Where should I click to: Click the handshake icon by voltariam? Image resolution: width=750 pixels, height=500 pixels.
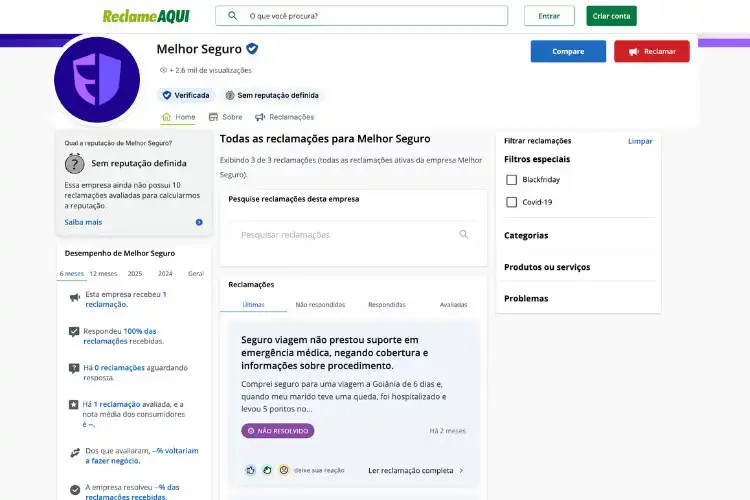[x=75, y=453]
